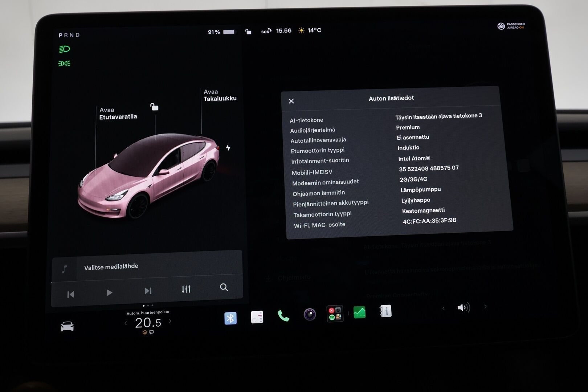Open Ohjelmisto menu behind the dialog
The image size is (588, 392).
tap(294, 278)
